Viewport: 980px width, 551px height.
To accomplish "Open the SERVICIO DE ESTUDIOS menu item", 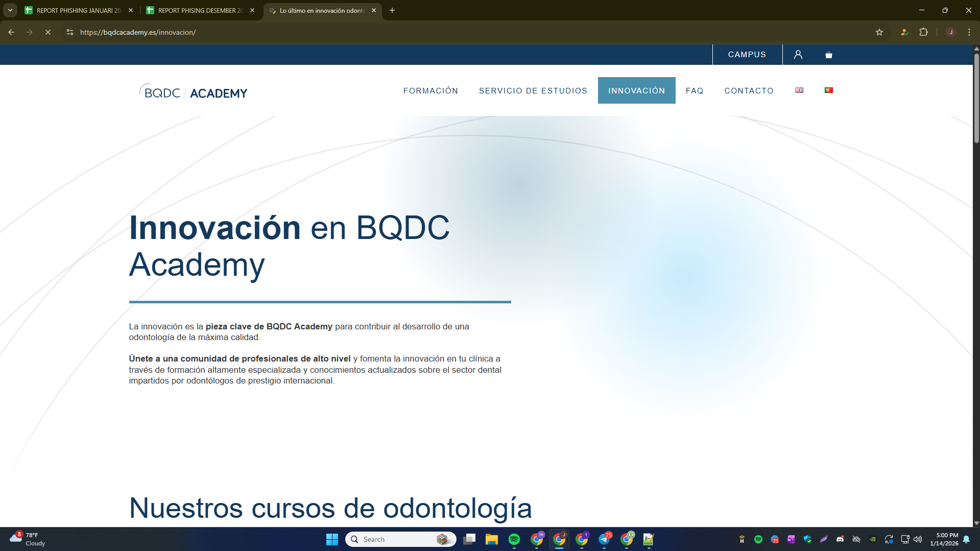I will tap(533, 90).
